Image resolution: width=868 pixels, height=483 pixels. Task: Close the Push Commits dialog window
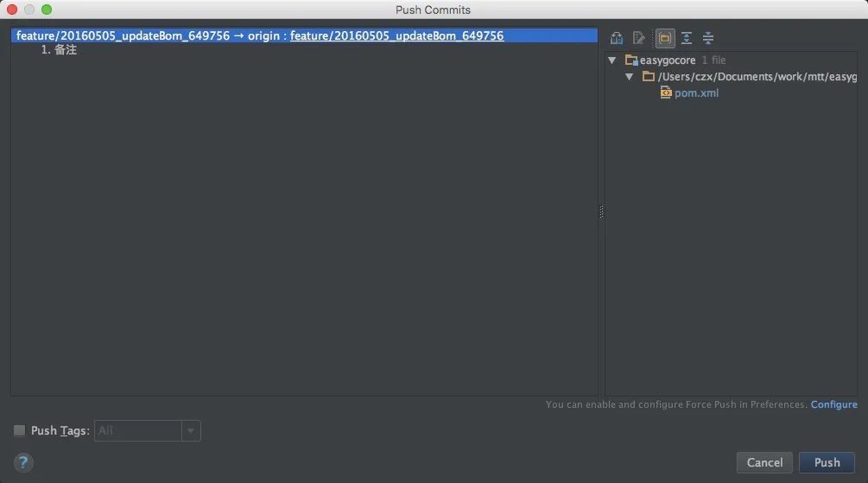12,10
